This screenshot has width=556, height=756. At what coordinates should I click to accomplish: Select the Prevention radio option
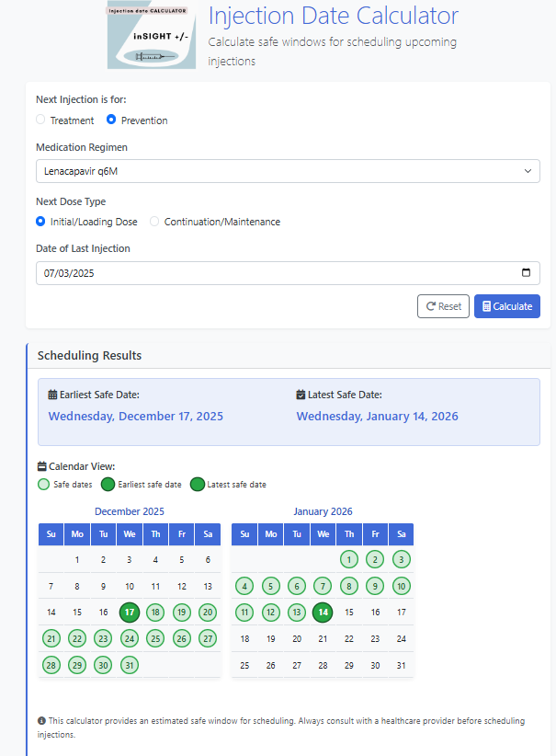coord(111,120)
